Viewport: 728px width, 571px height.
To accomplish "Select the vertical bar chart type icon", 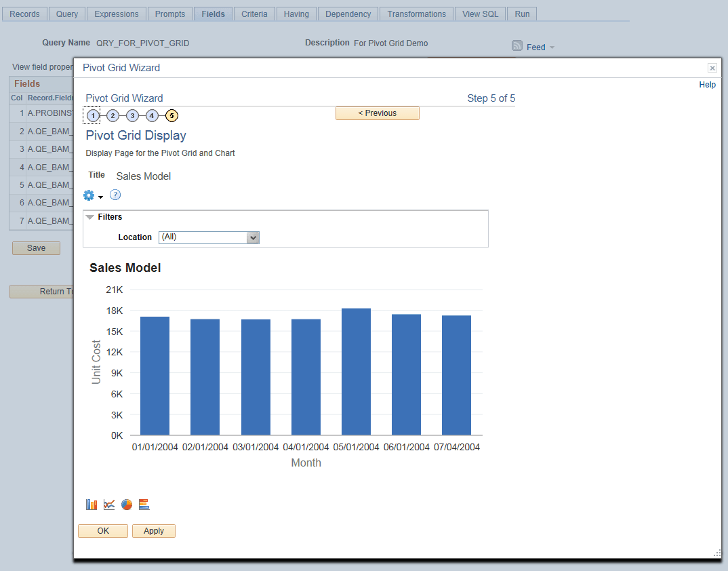I will point(92,504).
